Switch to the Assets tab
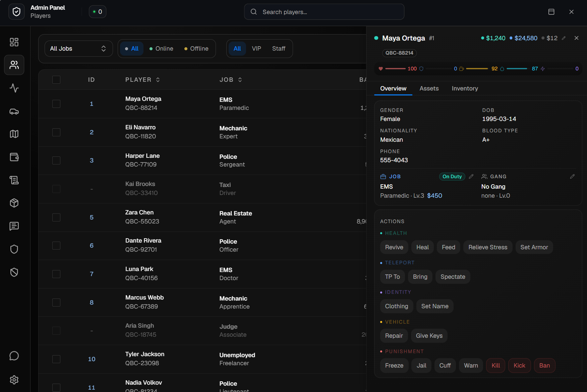 (429, 88)
